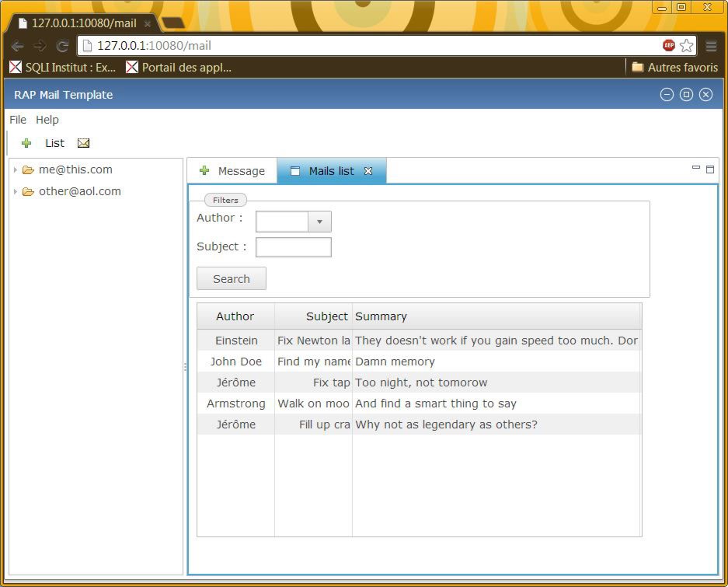Click the envelope icon in toolbar
The height and width of the screenshot is (587, 728).
point(84,143)
